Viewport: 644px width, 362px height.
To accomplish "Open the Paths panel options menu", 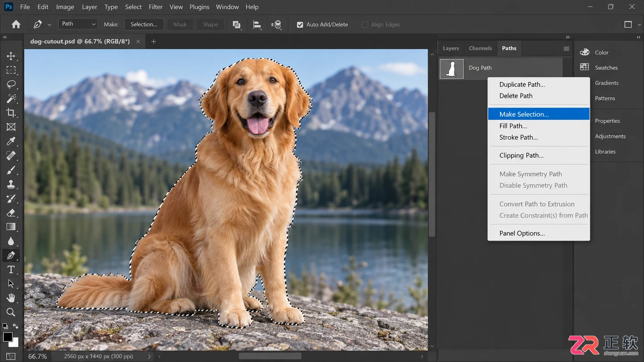I will pyautogui.click(x=566, y=49).
